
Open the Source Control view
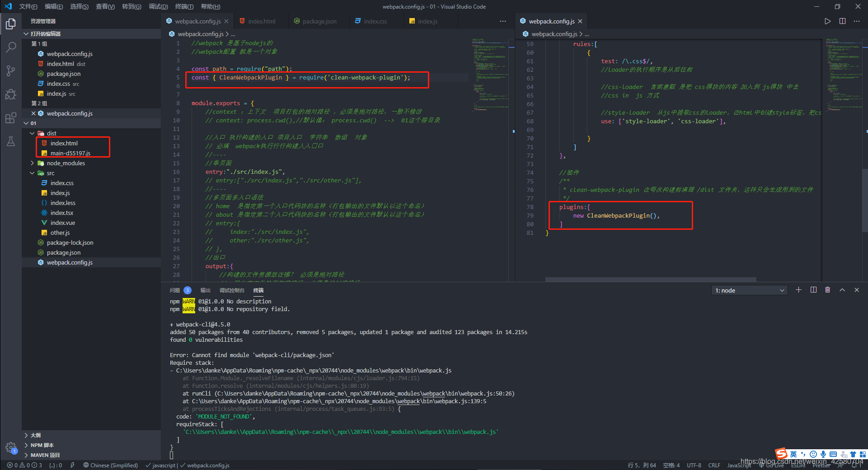point(11,70)
